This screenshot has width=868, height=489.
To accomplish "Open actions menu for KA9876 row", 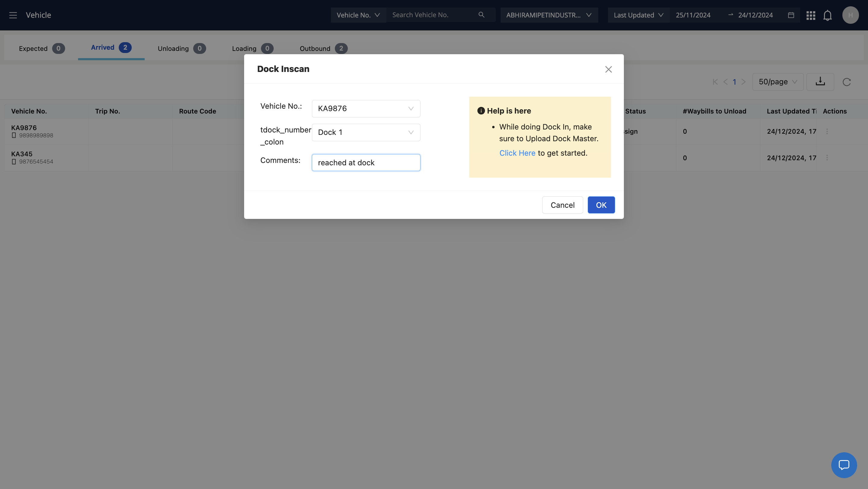I will 827,132.
